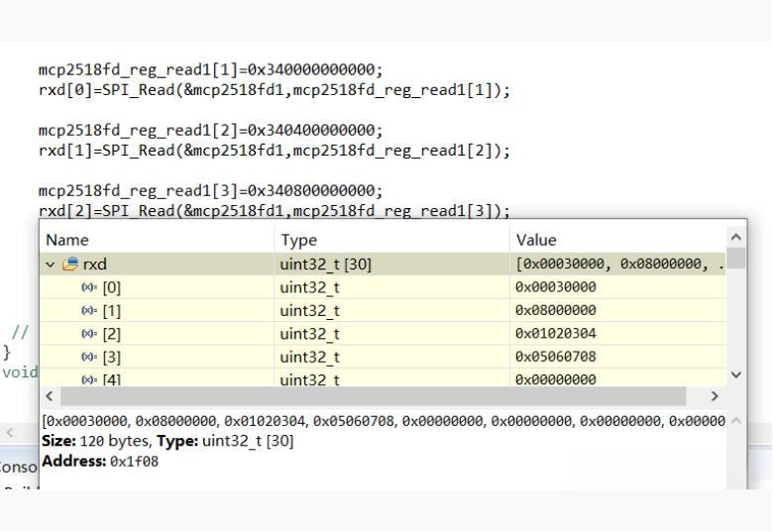Image resolution: width=773 pixels, height=532 pixels.
Task: Click the variable icon beside element [2]
Action: pyautogui.click(x=87, y=333)
